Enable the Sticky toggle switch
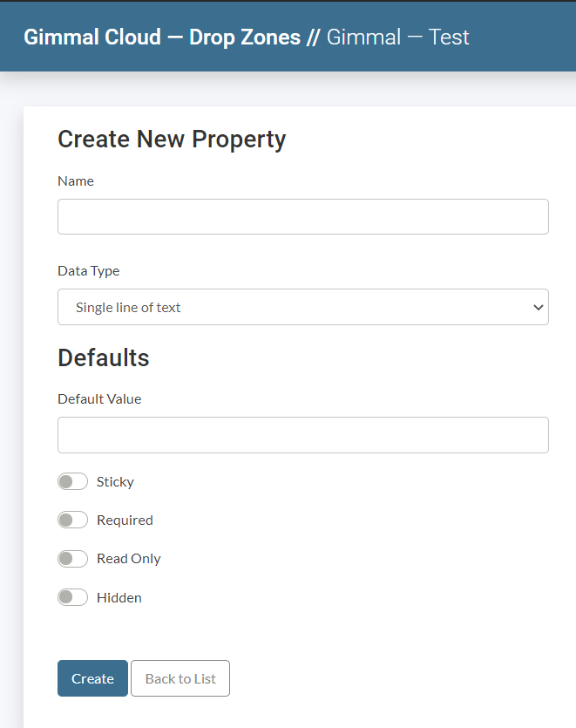The image size is (576, 728). (73, 482)
